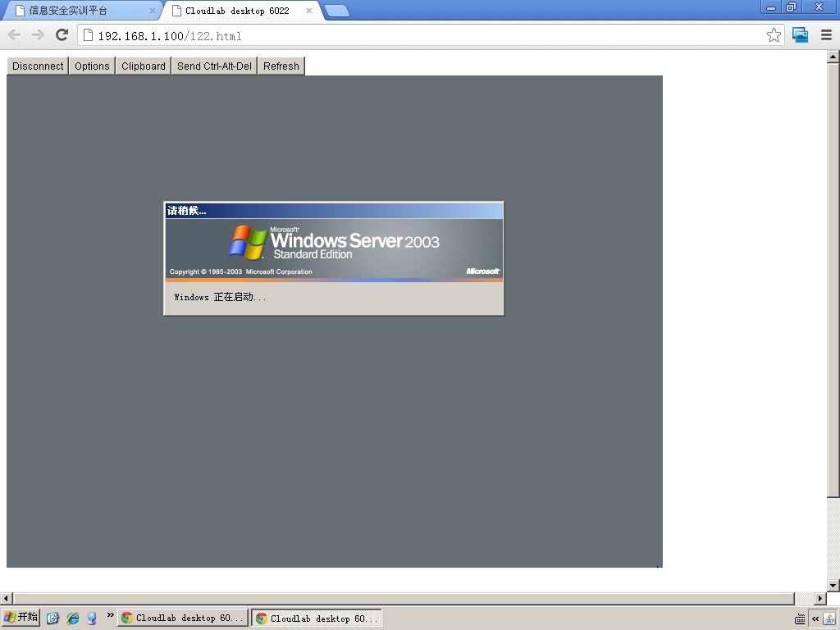The image size is (840, 630).
Task: Switch to the 信息安全实训平台 tab
Action: [x=80, y=10]
